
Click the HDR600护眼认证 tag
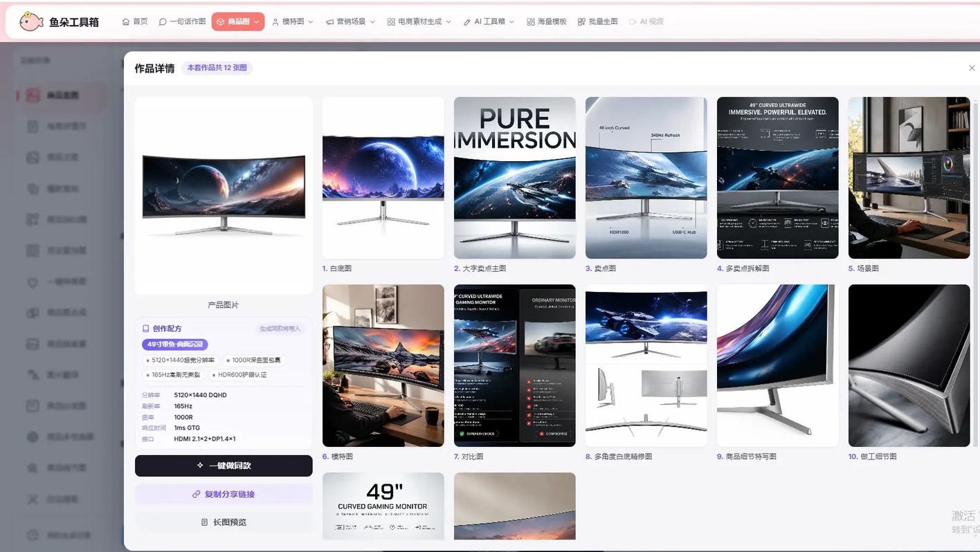pos(240,375)
